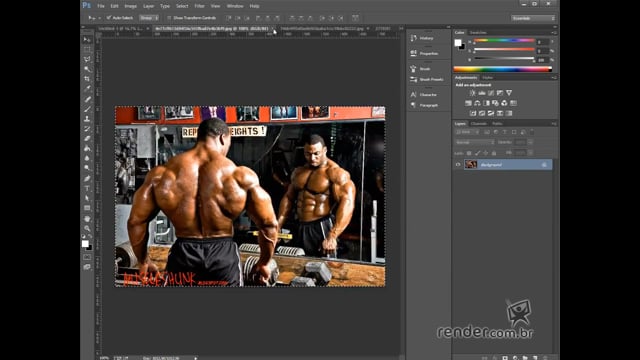The image size is (640, 360).
Task: Switch to the Channels tab
Action: [478, 124]
